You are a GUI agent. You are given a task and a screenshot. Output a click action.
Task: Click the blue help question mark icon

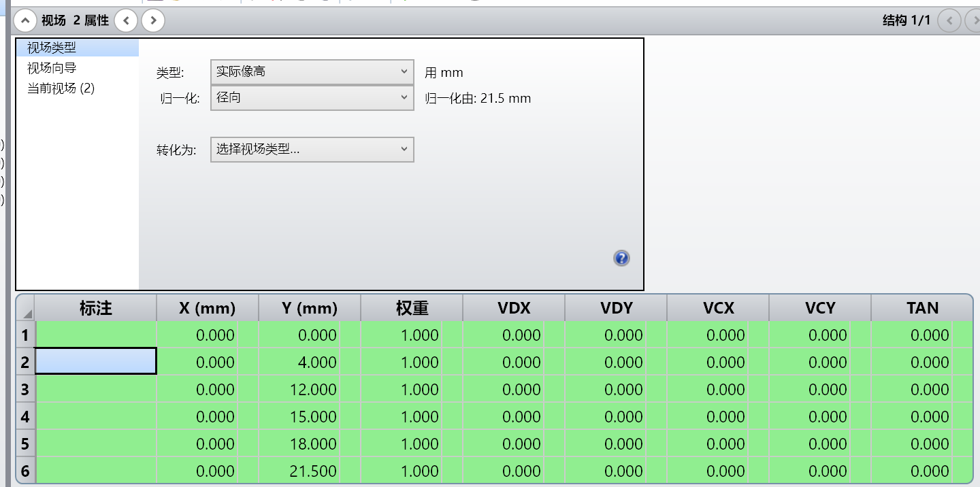point(621,258)
